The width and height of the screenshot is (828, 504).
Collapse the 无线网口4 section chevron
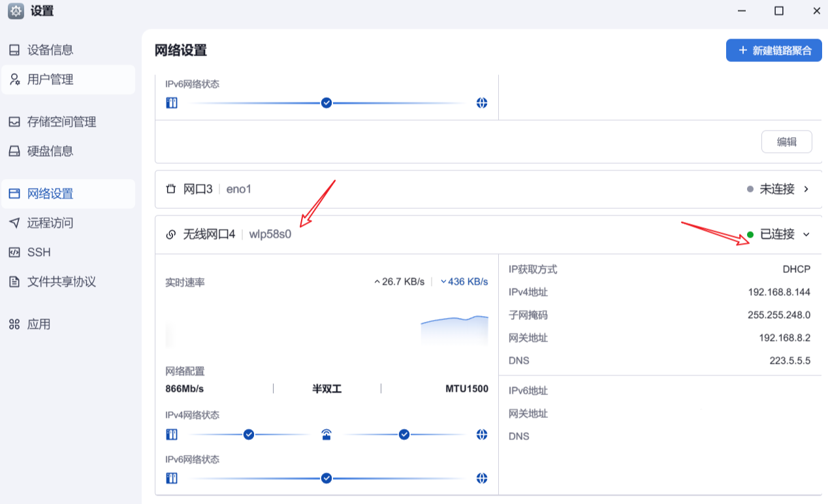click(806, 234)
